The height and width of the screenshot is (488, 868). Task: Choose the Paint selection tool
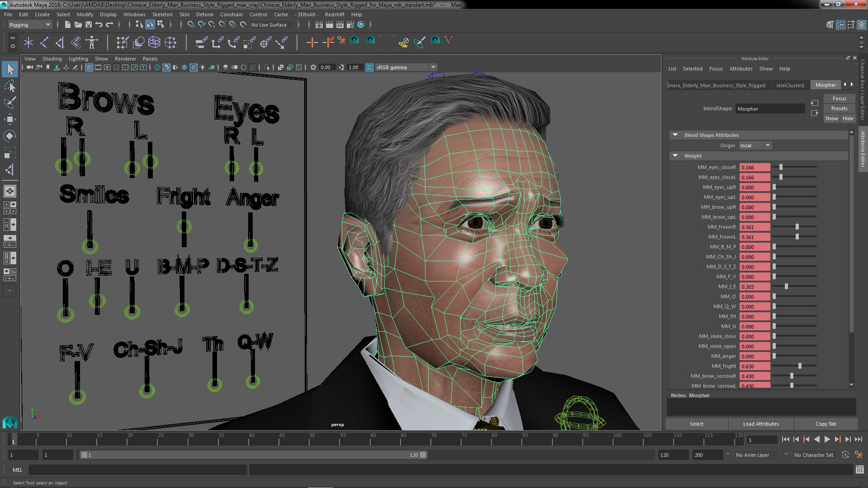coord(10,103)
